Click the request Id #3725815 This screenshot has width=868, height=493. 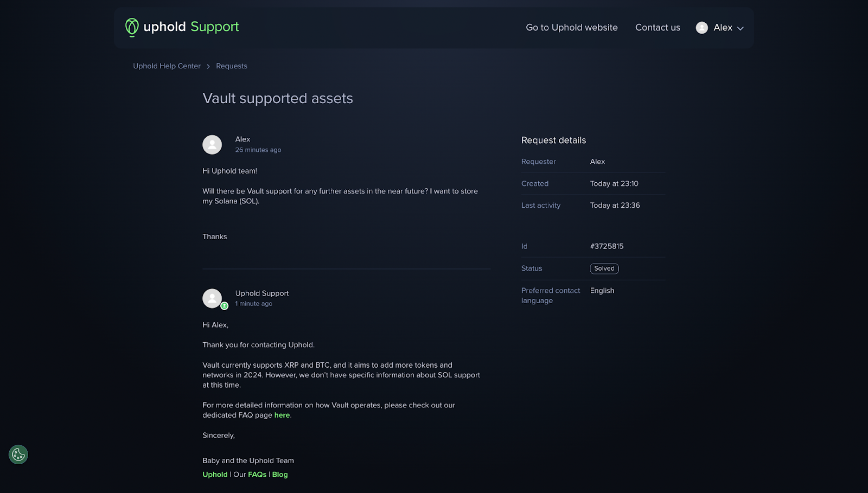point(607,246)
